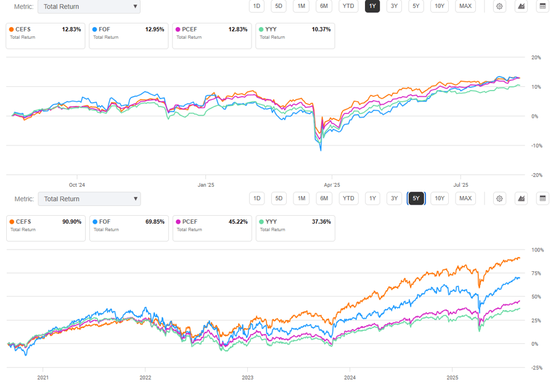Click table view icon in bottom chart

coord(543,198)
